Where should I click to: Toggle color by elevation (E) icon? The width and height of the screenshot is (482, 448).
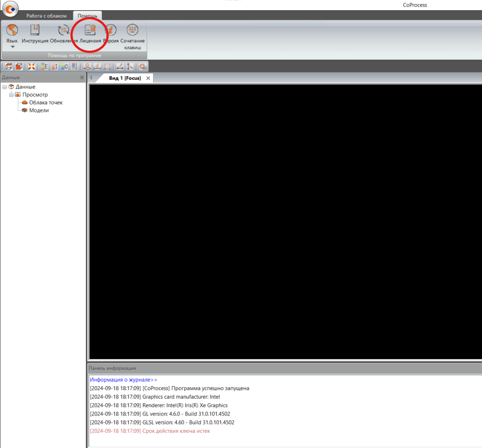pos(45,66)
